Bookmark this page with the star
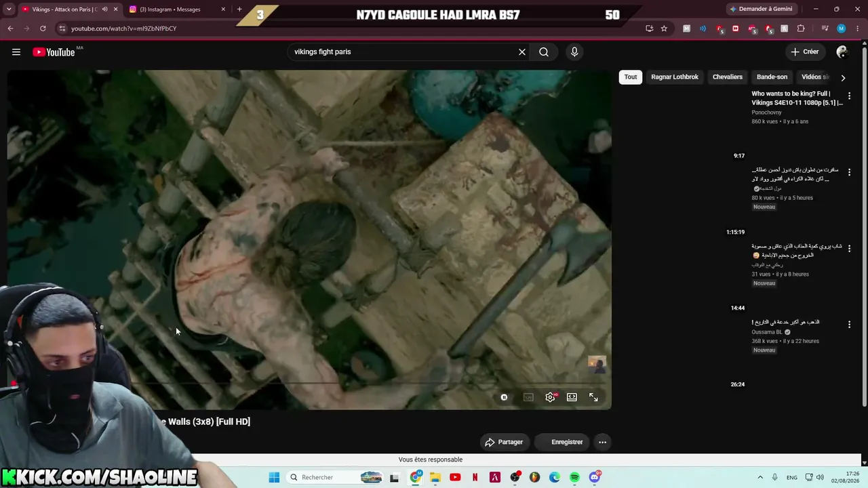868x488 pixels. point(664,28)
